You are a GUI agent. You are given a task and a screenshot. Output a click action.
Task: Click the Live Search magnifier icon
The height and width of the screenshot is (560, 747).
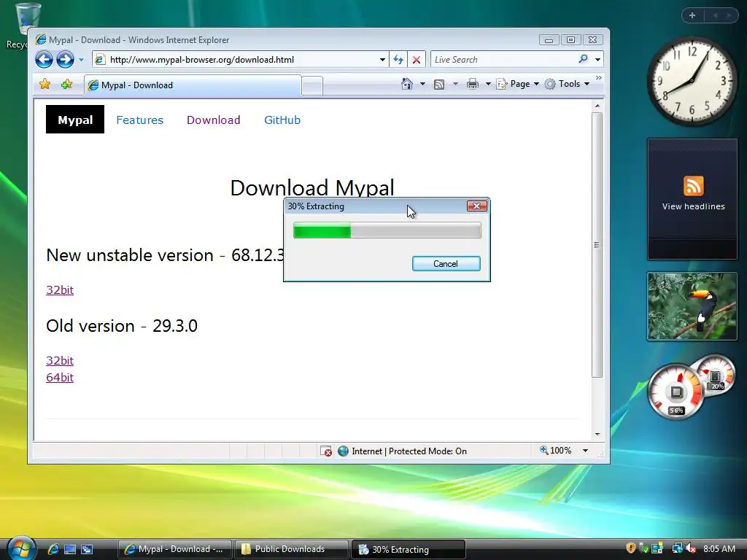583,59
